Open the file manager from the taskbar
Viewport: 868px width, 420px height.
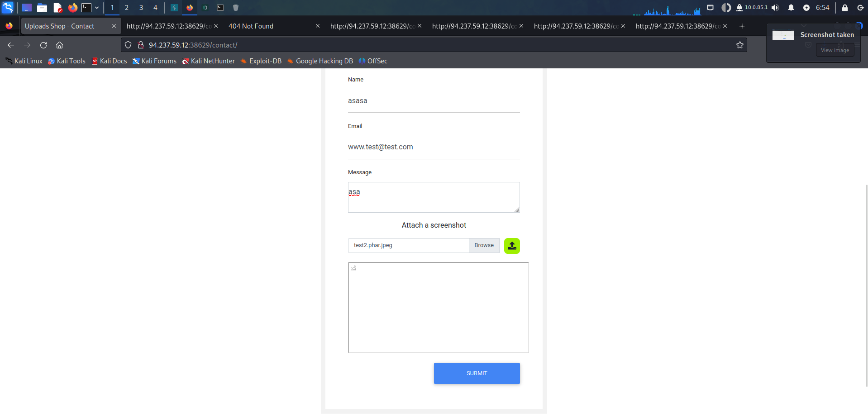(42, 8)
